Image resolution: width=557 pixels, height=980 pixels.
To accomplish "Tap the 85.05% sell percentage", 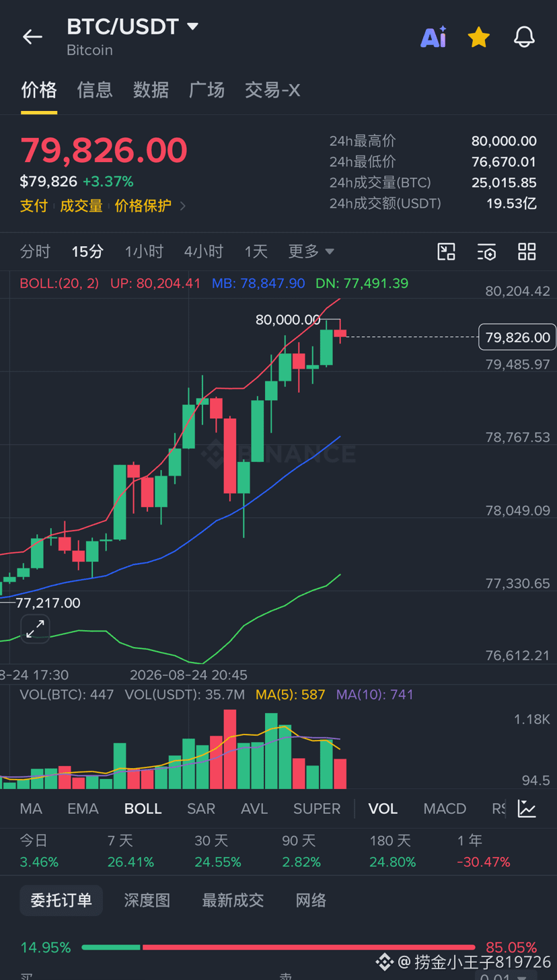I will click(x=511, y=948).
